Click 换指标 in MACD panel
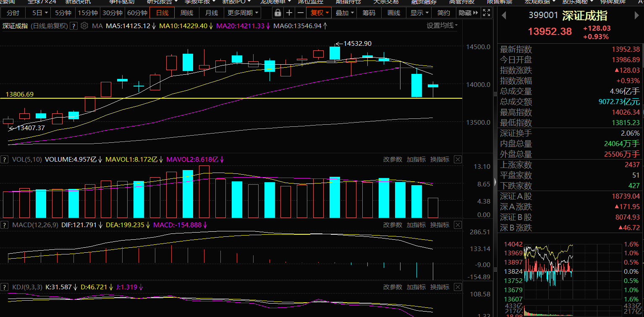The width and height of the screenshot is (644, 317). 440,225
